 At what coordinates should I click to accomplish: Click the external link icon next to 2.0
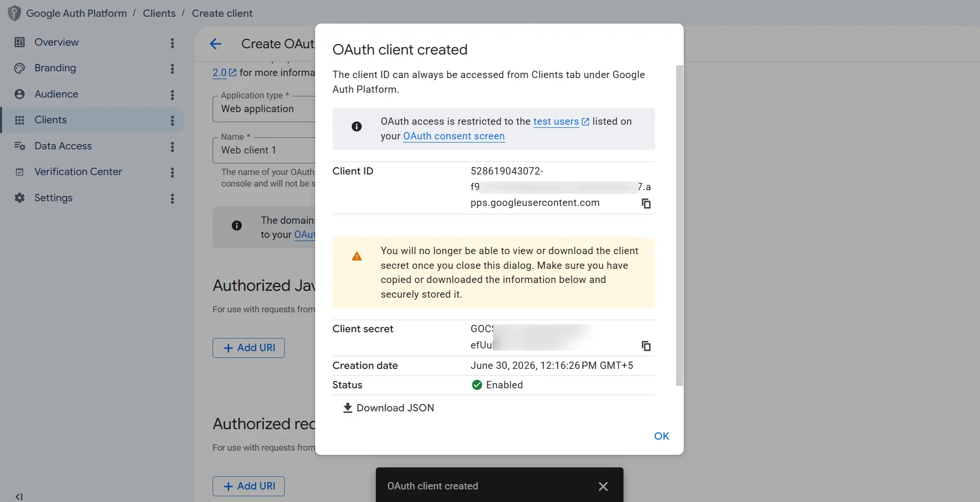233,72
